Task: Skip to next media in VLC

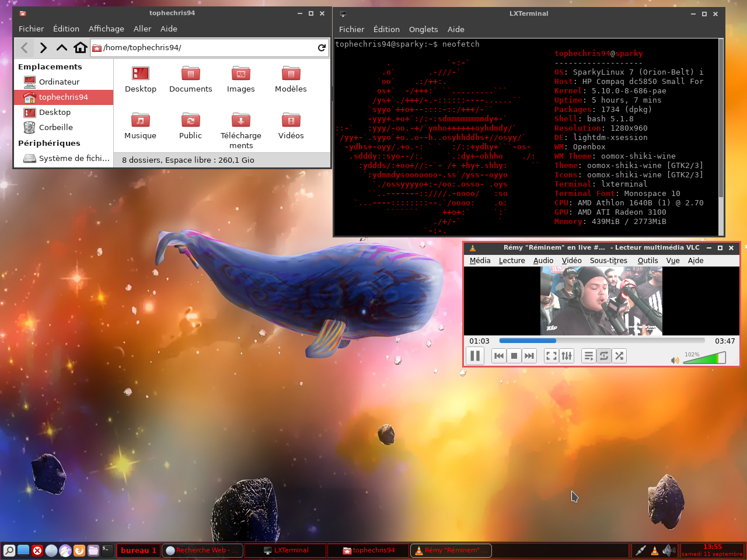Action: click(x=529, y=356)
